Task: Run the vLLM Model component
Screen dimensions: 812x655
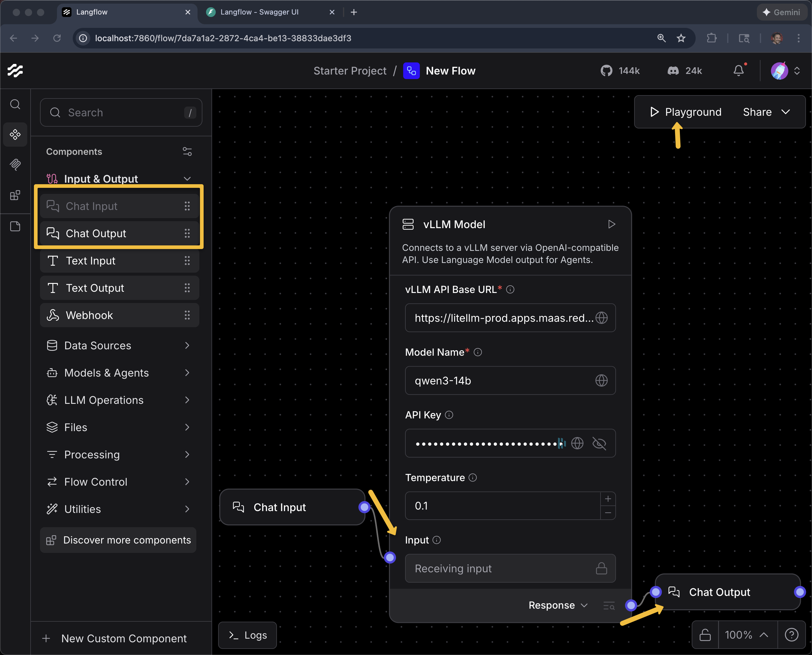Action: click(612, 224)
